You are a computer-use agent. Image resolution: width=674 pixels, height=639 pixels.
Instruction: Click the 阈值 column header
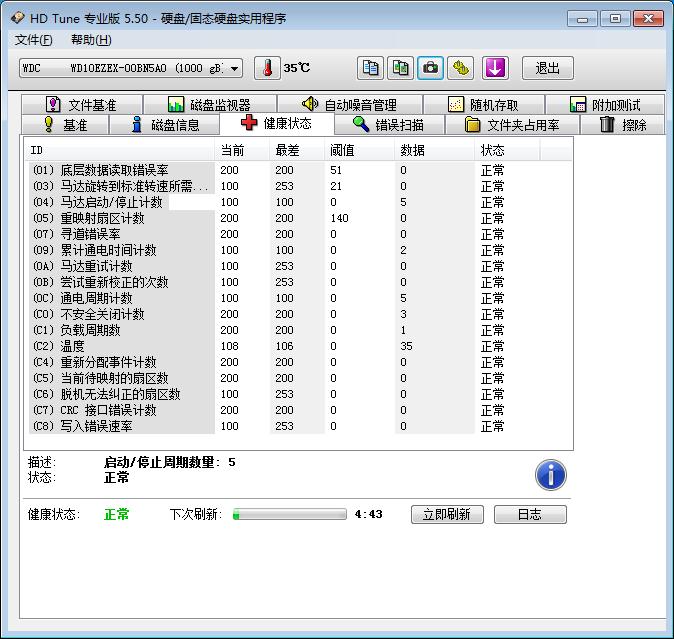tap(359, 150)
